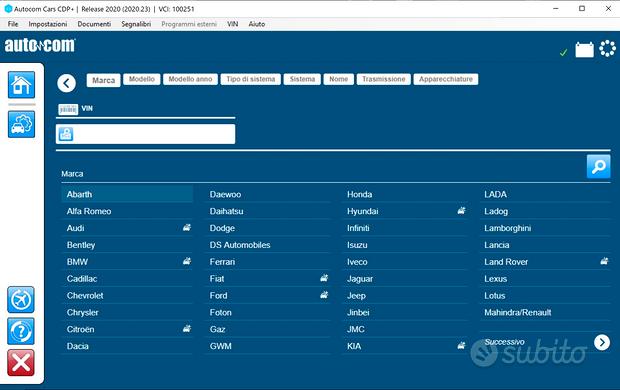Open the File menu
Viewport: 620px width, 390px height.
13,24
